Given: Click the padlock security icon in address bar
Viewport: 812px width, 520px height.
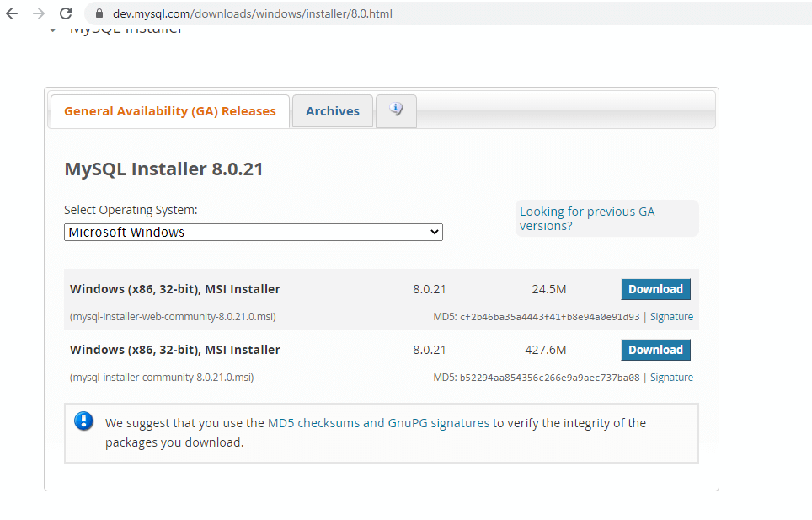Looking at the screenshot, I should pos(99,13).
